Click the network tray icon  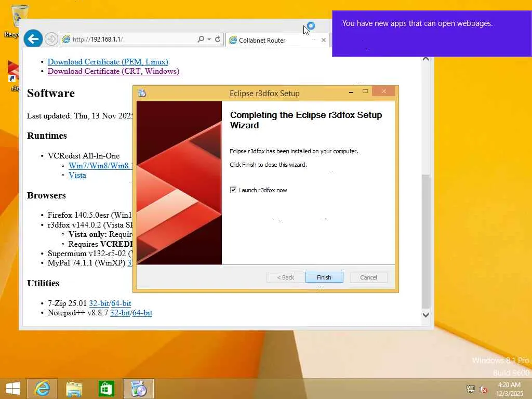[470, 389]
